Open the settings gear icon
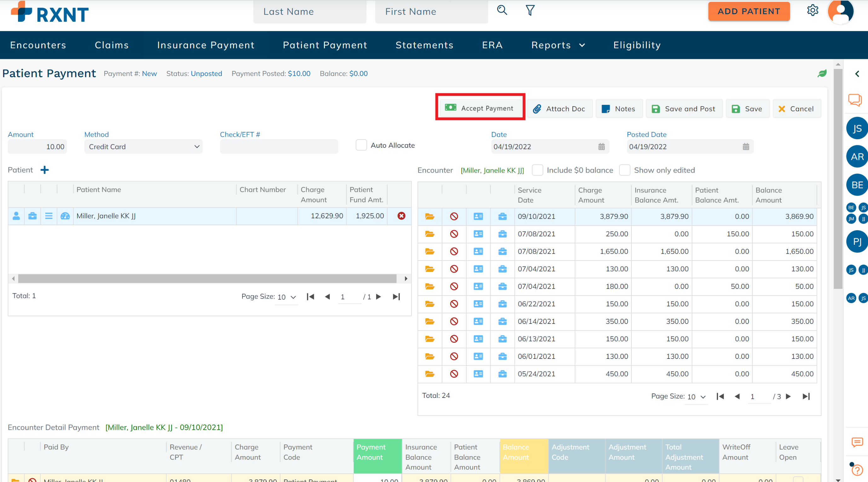Viewport: 868px width, 482px height. [x=813, y=10]
